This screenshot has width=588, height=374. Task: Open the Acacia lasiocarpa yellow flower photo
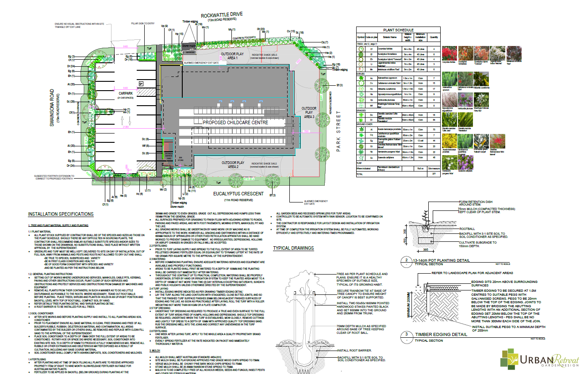pyautogui.click(x=449, y=141)
